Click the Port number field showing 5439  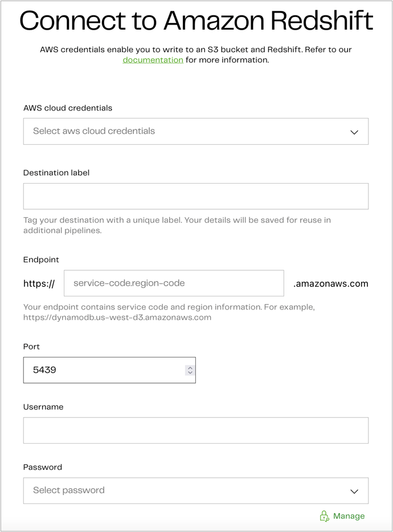coord(103,370)
